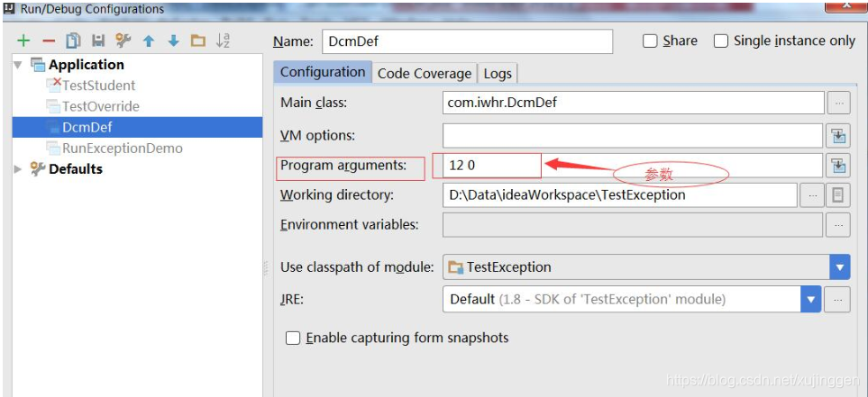The height and width of the screenshot is (397, 868).
Task: Edit Environment variables with the ellipsis button
Action: pos(838,225)
